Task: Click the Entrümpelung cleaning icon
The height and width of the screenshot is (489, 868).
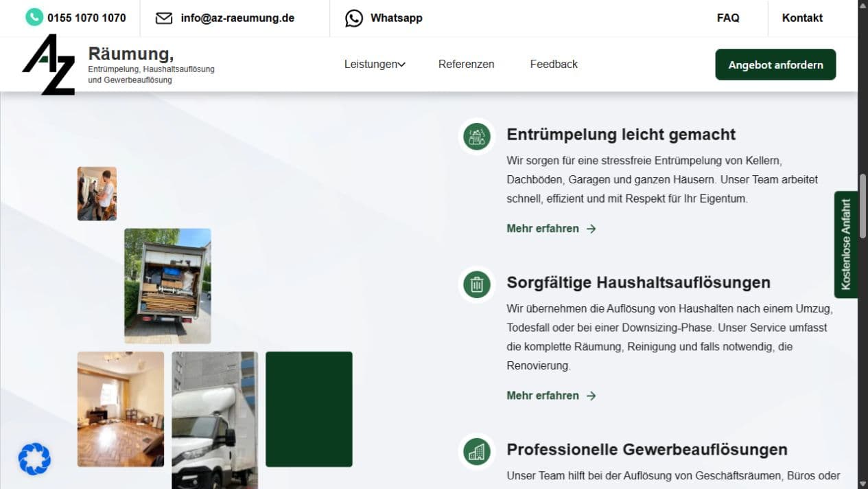Action: pyautogui.click(x=476, y=136)
